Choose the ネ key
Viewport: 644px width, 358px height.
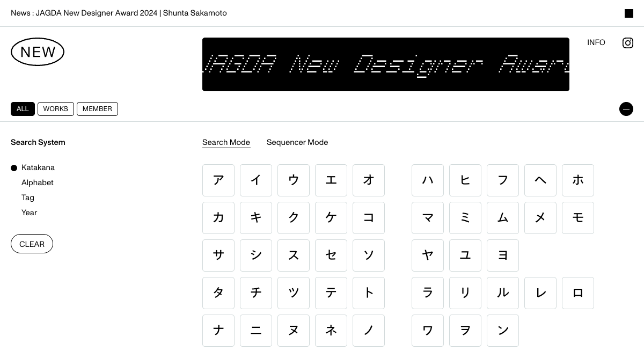(331, 331)
